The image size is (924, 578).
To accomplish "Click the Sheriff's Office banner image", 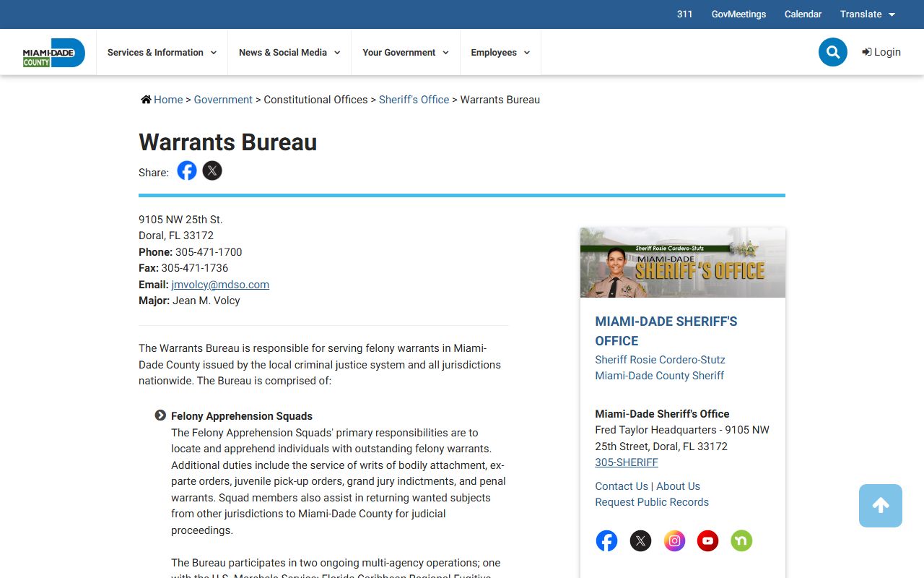I will tap(683, 262).
